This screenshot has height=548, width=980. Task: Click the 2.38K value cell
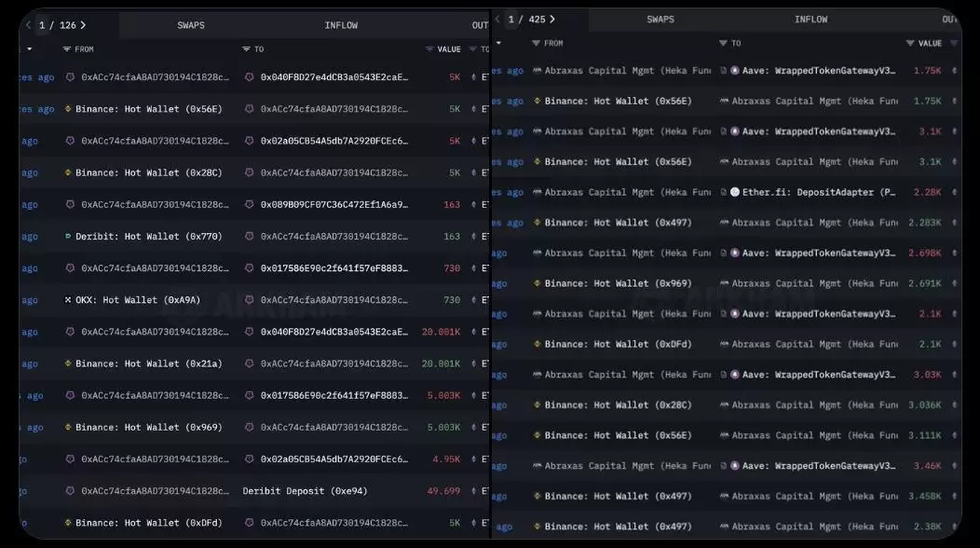coord(928,527)
